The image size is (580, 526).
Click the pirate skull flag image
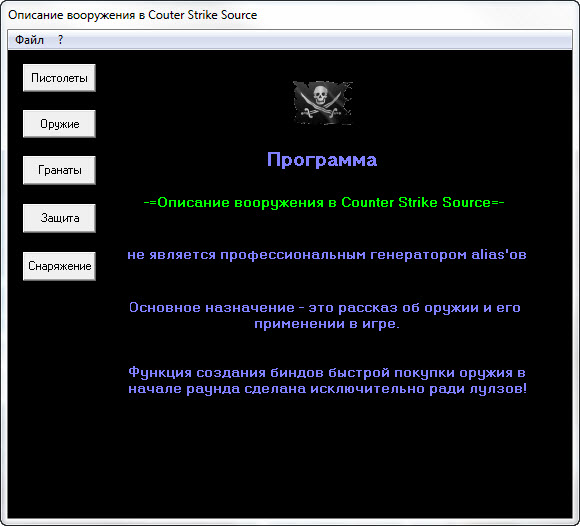point(323,103)
